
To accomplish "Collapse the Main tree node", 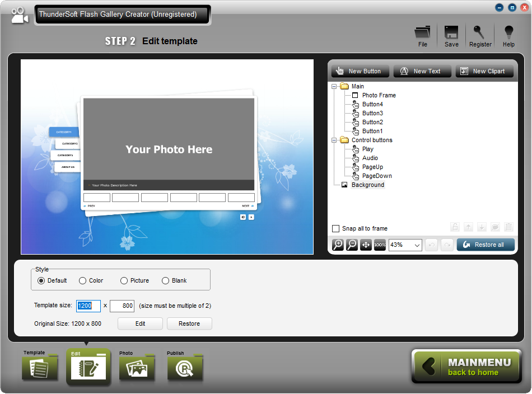I will [x=334, y=86].
